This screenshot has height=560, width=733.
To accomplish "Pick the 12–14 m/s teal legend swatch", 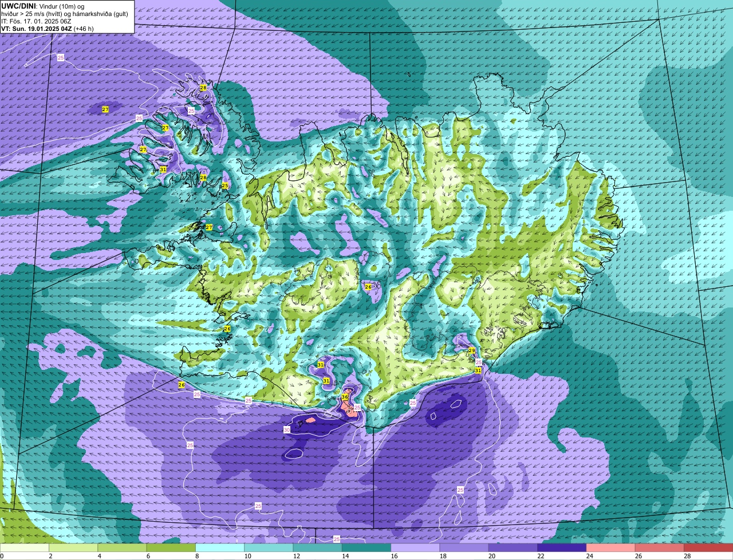I will pyautogui.click(x=318, y=547).
